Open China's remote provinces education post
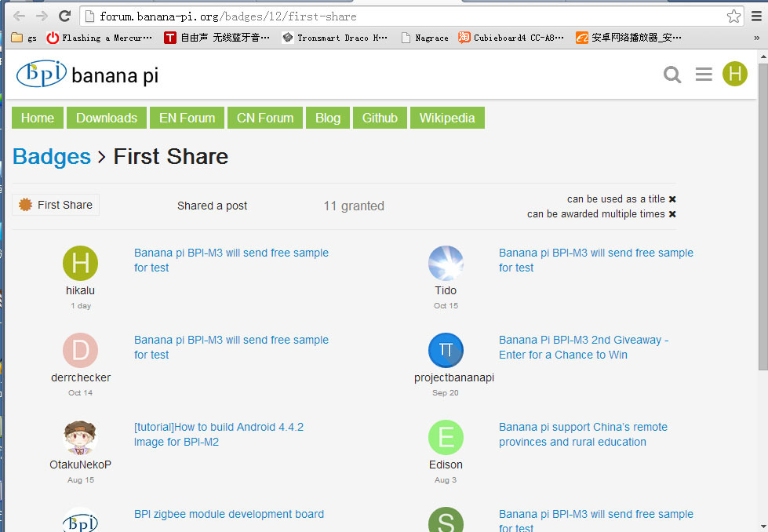768x532 pixels. click(x=584, y=435)
